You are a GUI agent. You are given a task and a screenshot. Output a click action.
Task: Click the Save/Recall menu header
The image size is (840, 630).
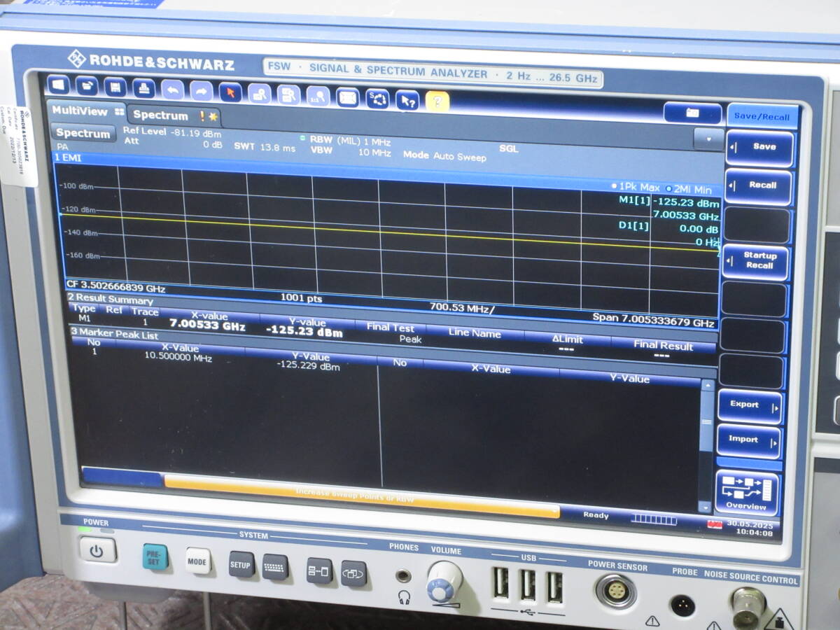click(x=762, y=116)
